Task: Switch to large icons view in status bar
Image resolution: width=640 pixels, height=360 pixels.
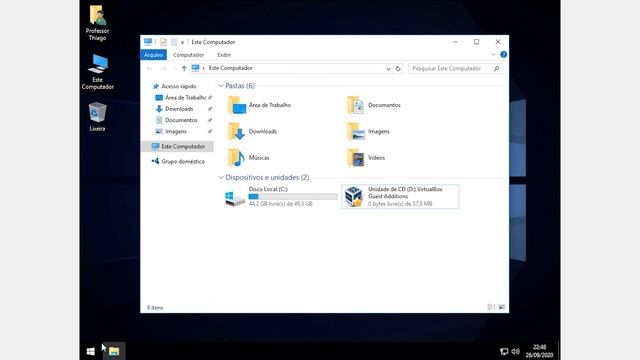Action: 502,307
